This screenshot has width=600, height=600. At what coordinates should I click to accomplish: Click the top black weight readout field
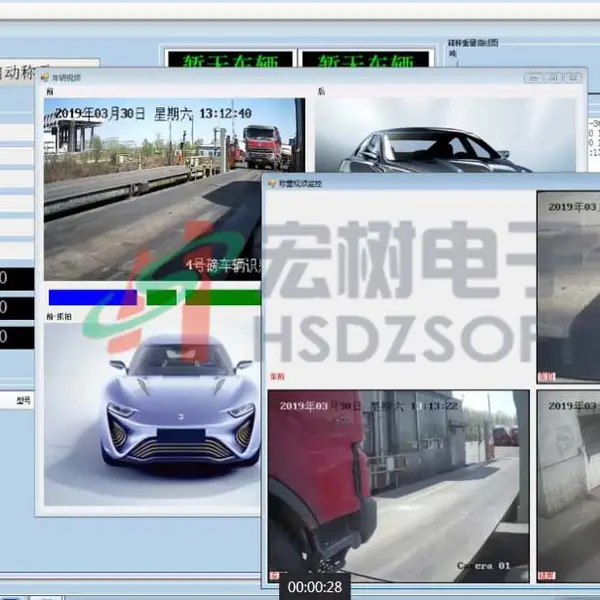click(x=16, y=278)
